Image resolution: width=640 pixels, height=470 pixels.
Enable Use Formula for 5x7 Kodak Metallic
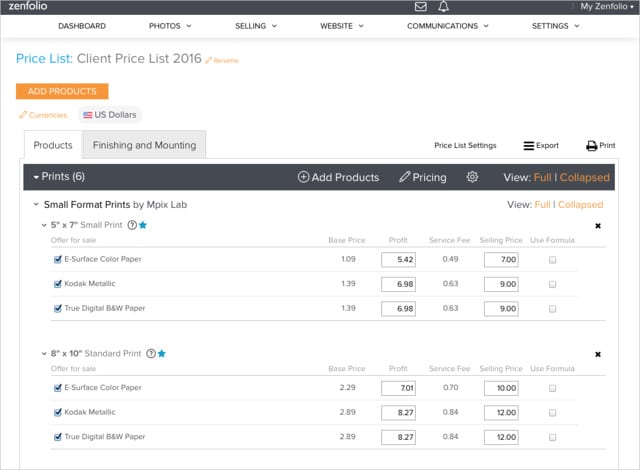(x=552, y=284)
